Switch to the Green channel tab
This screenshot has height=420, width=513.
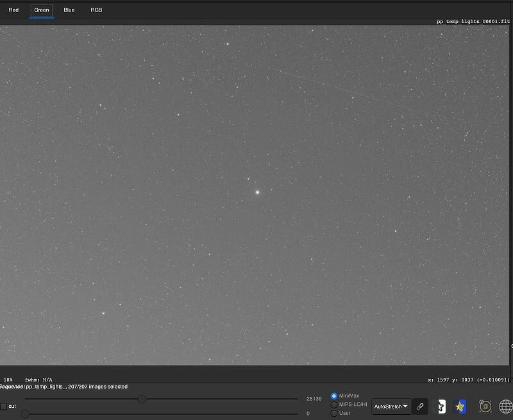coord(42,10)
